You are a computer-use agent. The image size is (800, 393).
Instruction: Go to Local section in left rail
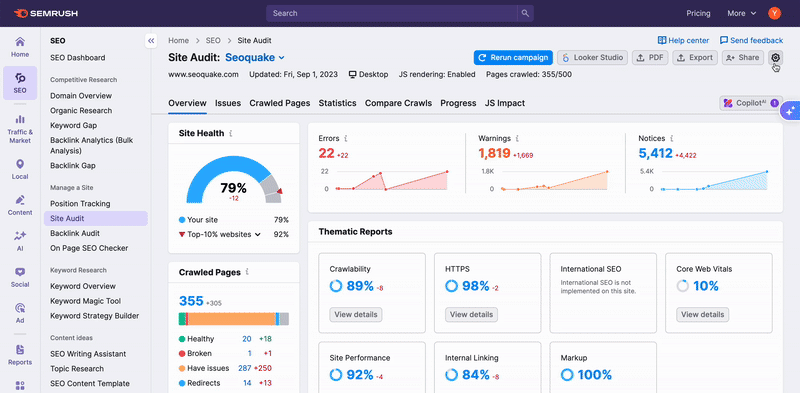pyautogui.click(x=20, y=169)
